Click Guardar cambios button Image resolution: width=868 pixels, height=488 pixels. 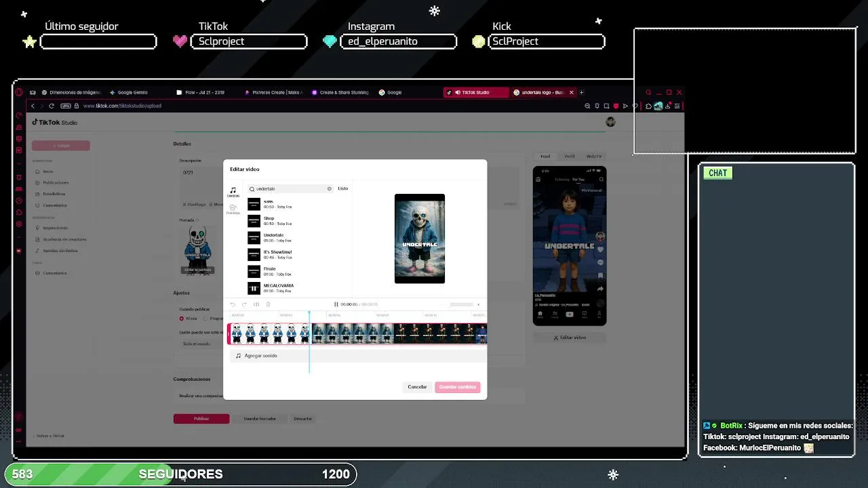click(x=458, y=387)
